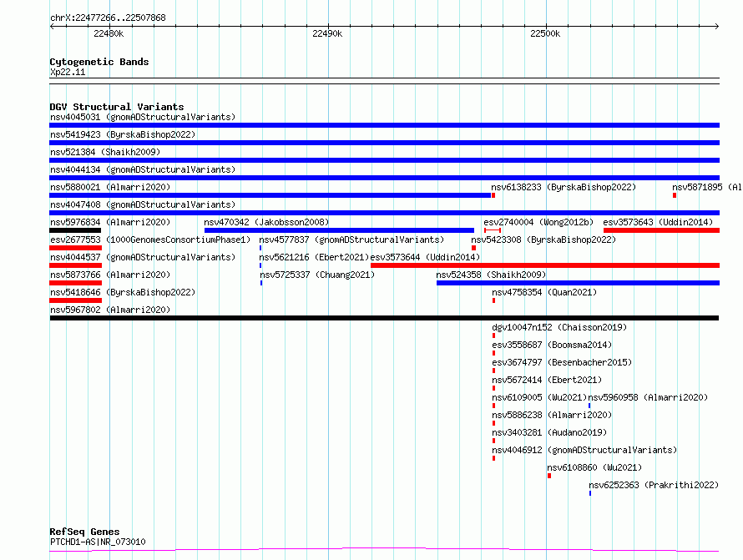Screen dimensions: 743x560
Task: Click nsv5672414 Ebert2021 label
Action: (547, 380)
